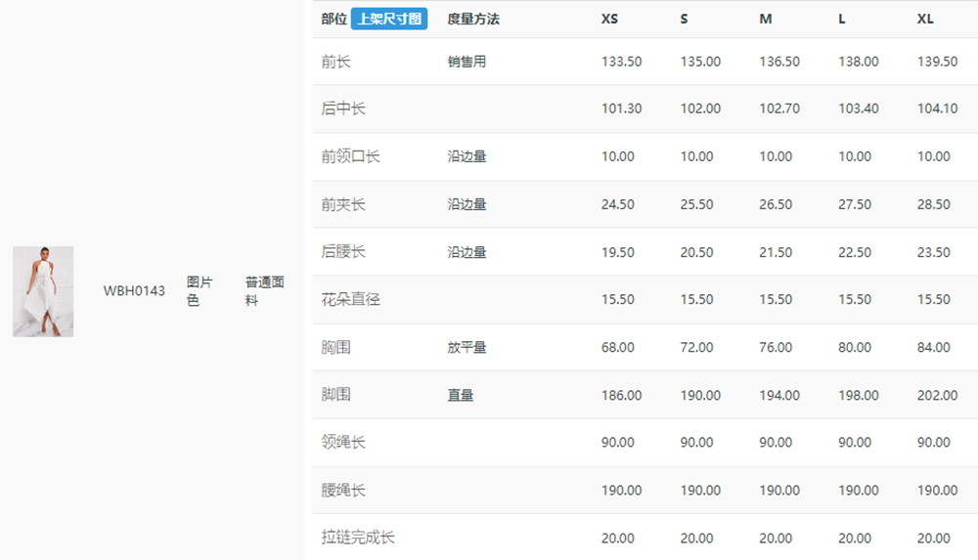Click the 部位 column header

pyautogui.click(x=334, y=19)
